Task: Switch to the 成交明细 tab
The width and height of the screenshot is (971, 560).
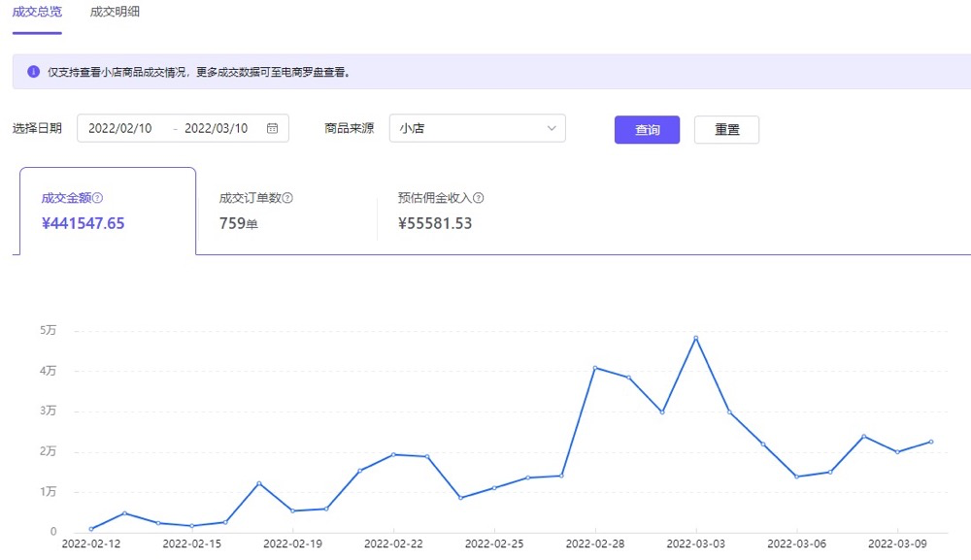Action: point(115,12)
